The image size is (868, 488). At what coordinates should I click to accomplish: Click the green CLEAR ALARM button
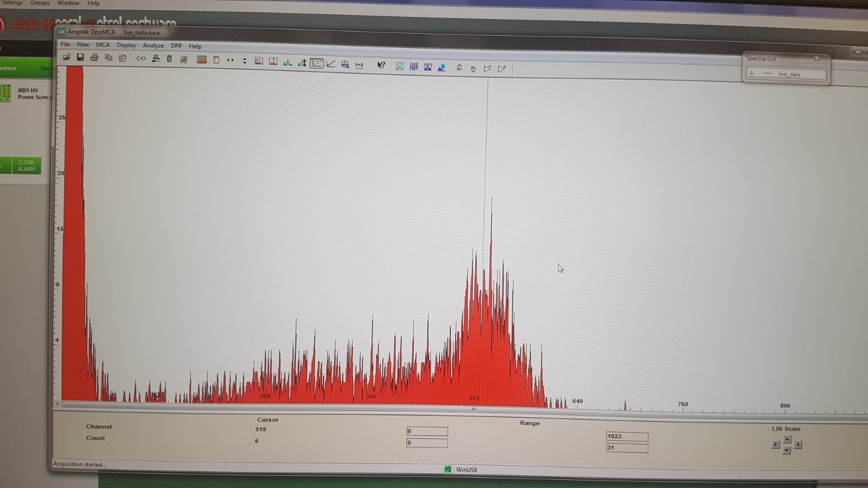tap(26, 165)
